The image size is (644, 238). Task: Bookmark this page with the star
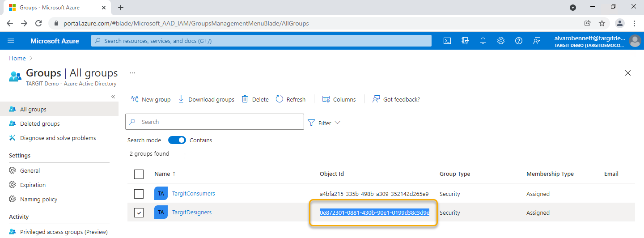tap(602, 23)
